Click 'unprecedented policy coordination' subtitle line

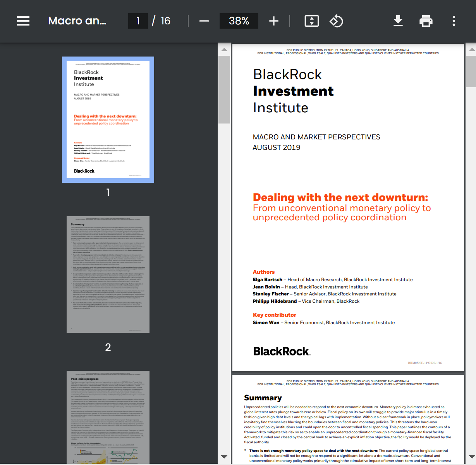pos(330,218)
